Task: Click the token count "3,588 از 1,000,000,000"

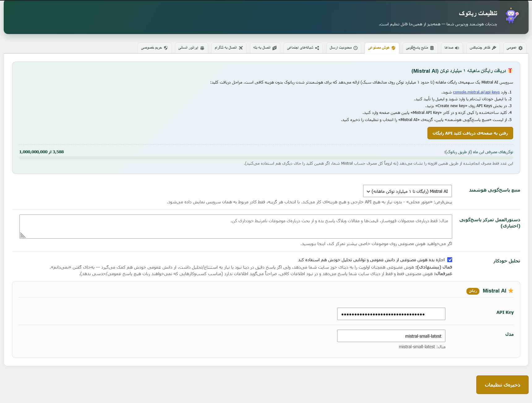Action: pos(41,152)
